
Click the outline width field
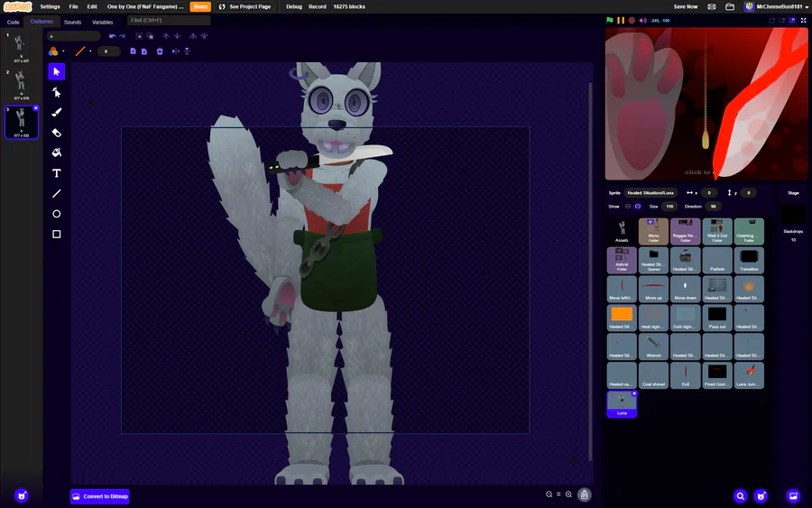click(x=108, y=51)
